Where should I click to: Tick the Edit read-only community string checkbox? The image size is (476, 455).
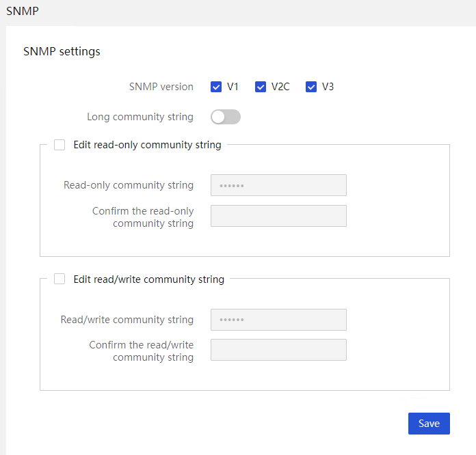59,145
